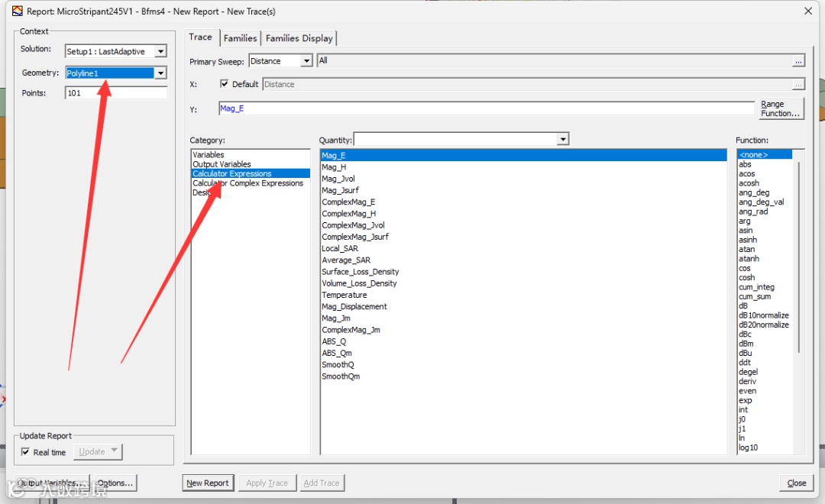Open the Quantity filter dropdown
This screenshot has width=825, height=504.
[563, 140]
